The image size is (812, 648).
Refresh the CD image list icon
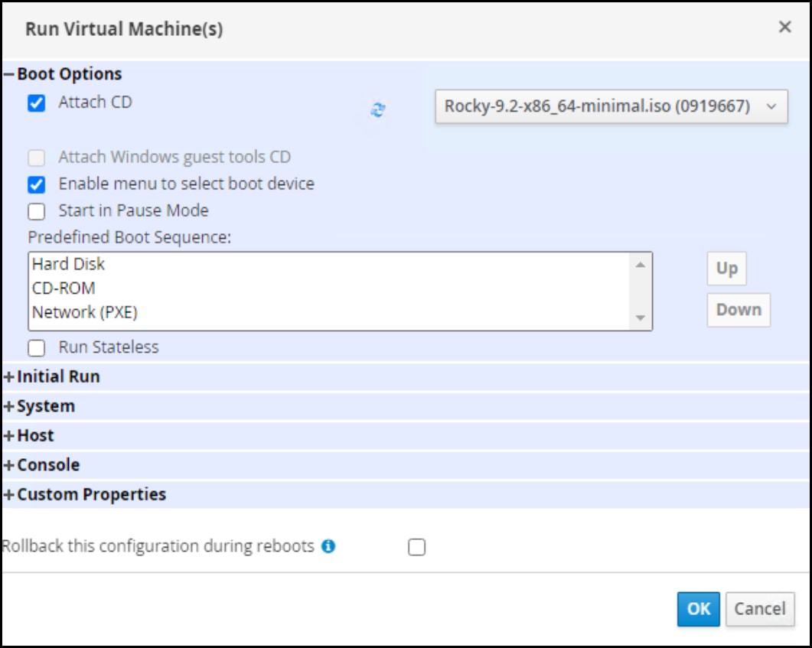(378, 109)
